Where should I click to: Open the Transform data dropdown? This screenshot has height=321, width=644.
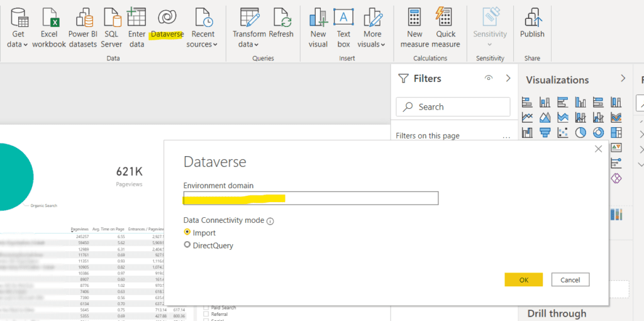coord(249,28)
